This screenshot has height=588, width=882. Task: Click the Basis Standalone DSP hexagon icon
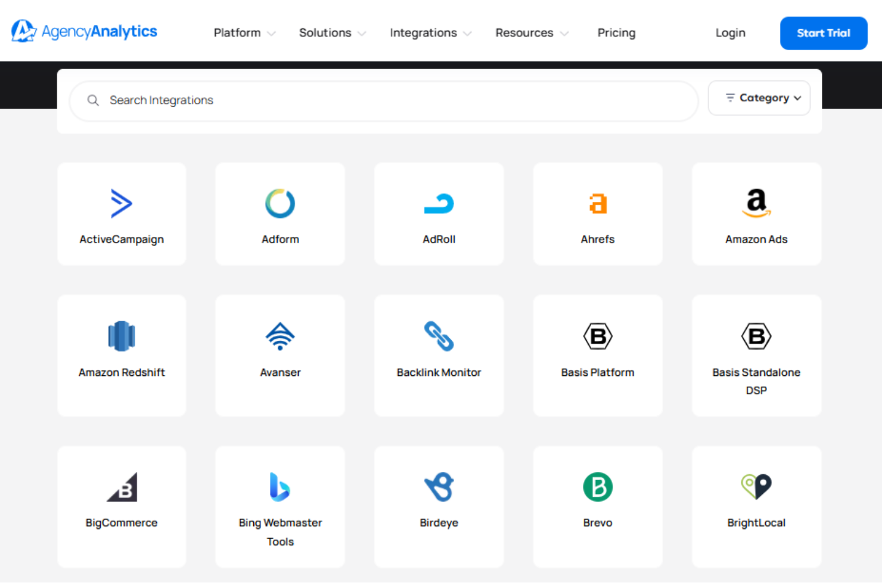(756, 337)
